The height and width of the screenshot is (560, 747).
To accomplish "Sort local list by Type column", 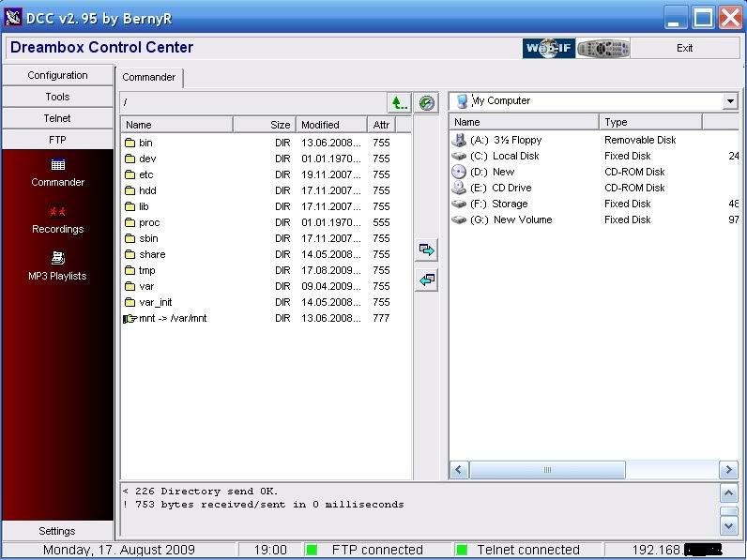I will pos(650,122).
